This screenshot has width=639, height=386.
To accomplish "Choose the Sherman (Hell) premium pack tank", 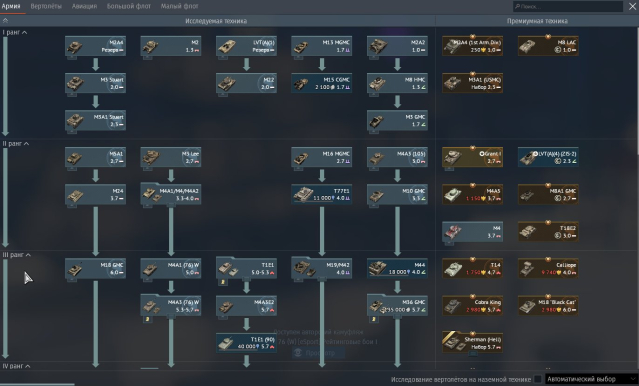I will coord(472,343).
